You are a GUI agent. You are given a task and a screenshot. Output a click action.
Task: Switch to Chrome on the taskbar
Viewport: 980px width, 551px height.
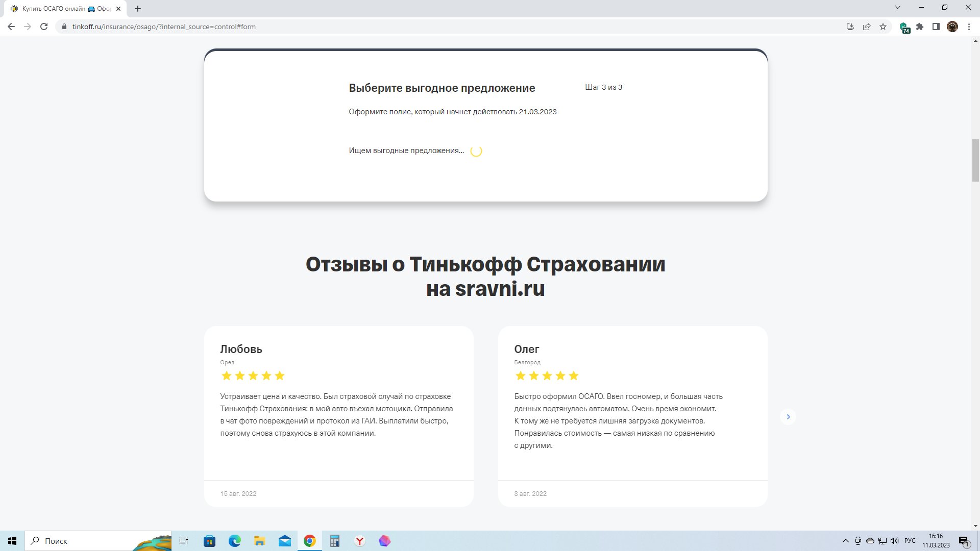pos(310,541)
